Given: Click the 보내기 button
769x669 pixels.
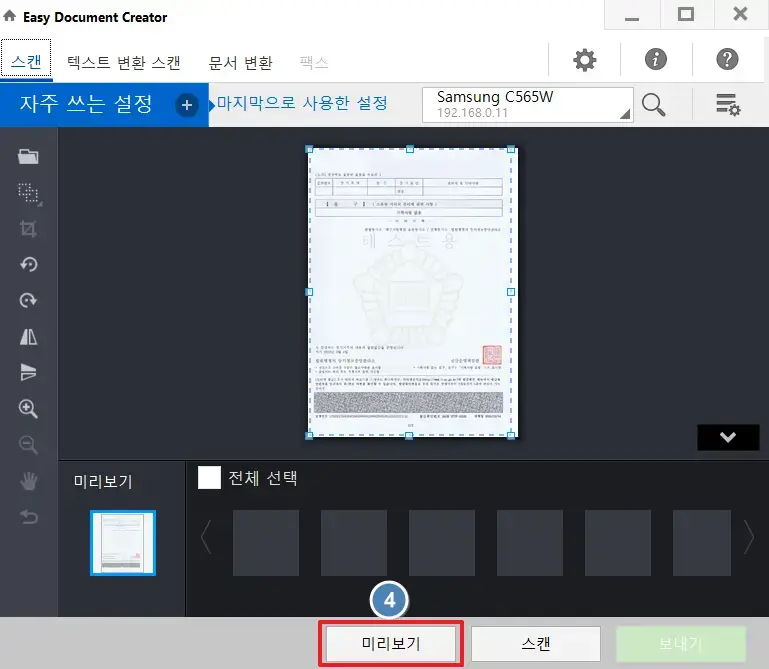Looking at the screenshot, I should 681,643.
